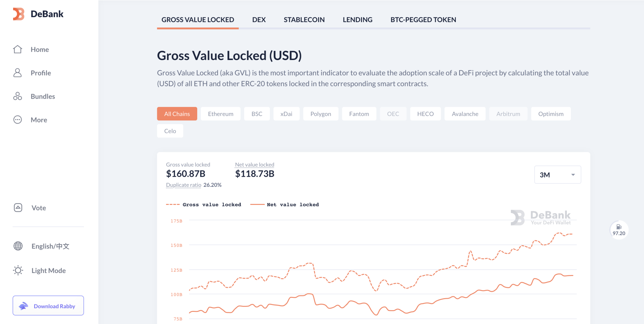The image size is (644, 324).
Task: Filter by xDai chain
Action: [x=286, y=114]
